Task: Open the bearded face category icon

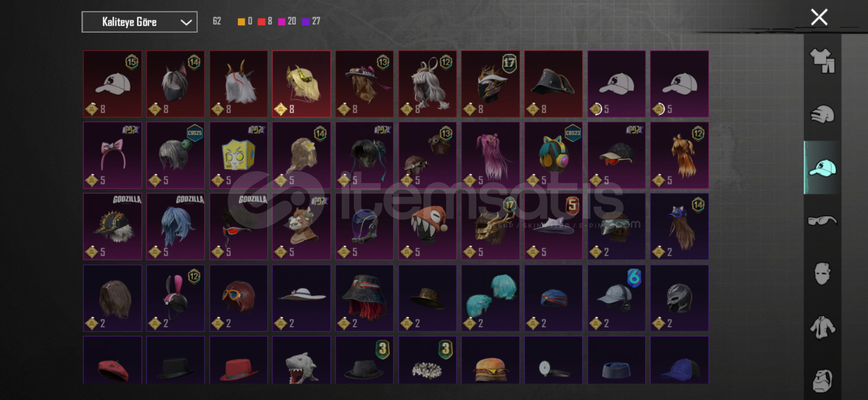Action: pyautogui.click(x=822, y=380)
